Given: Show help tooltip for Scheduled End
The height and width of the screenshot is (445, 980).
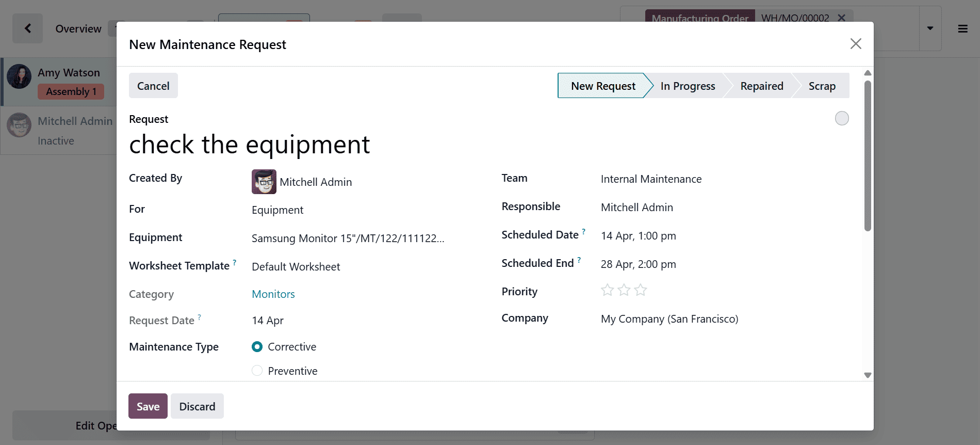Looking at the screenshot, I should coord(579,260).
